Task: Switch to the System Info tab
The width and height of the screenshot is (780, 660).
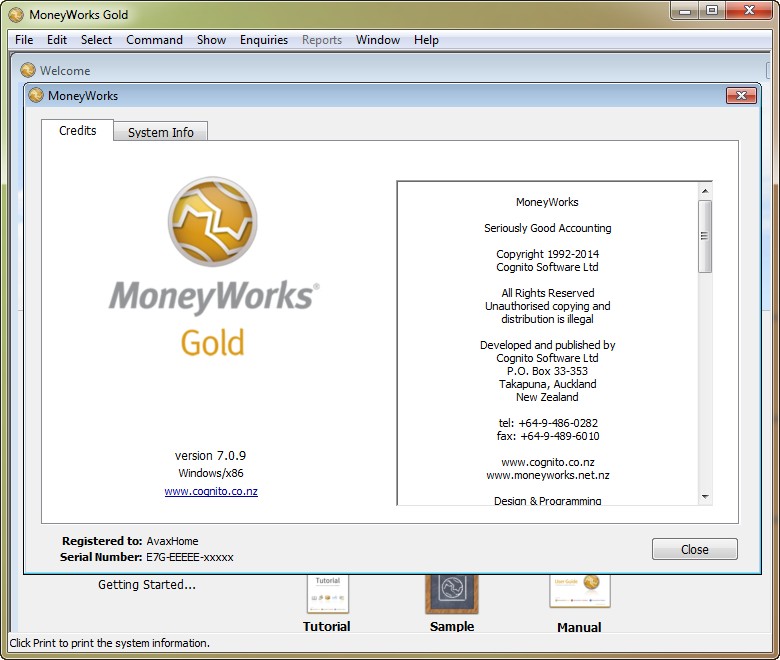Action: point(160,132)
